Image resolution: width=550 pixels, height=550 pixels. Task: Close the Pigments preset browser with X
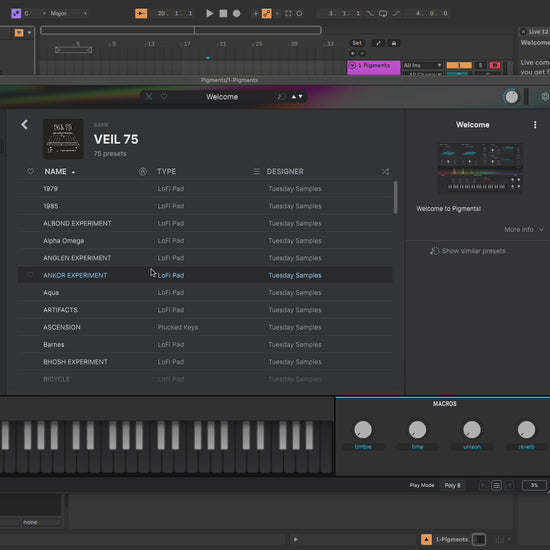click(149, 97)
